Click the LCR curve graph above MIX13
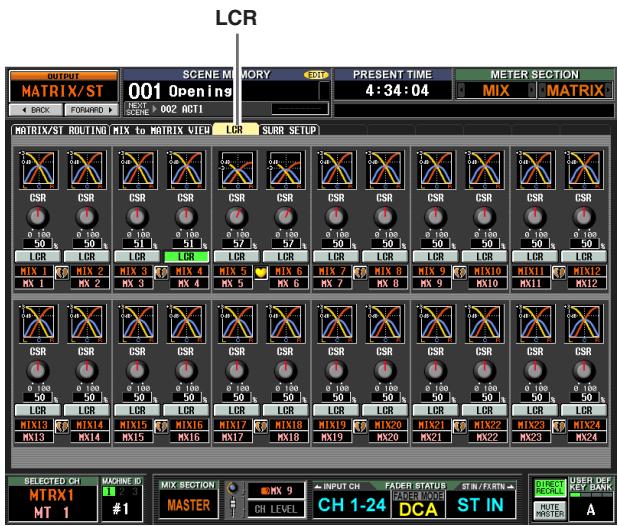Screen dimensions: 618x526 [38, 323]
